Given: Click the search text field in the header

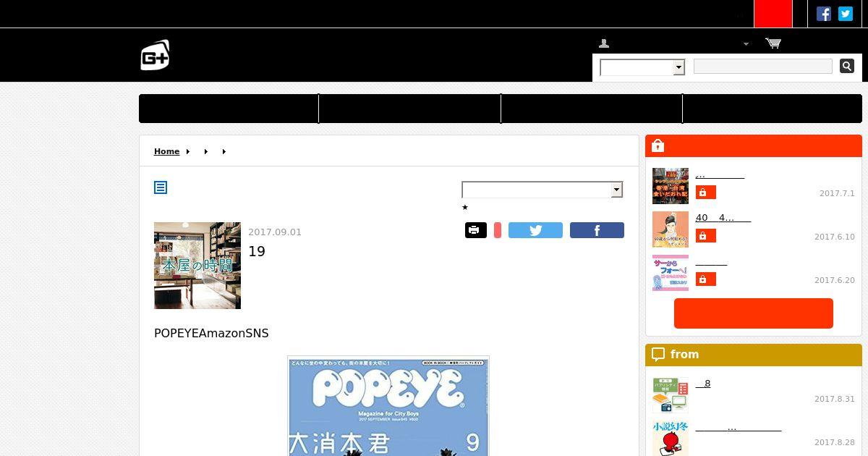Looking at the screenshot, I should tap(763, 67).
